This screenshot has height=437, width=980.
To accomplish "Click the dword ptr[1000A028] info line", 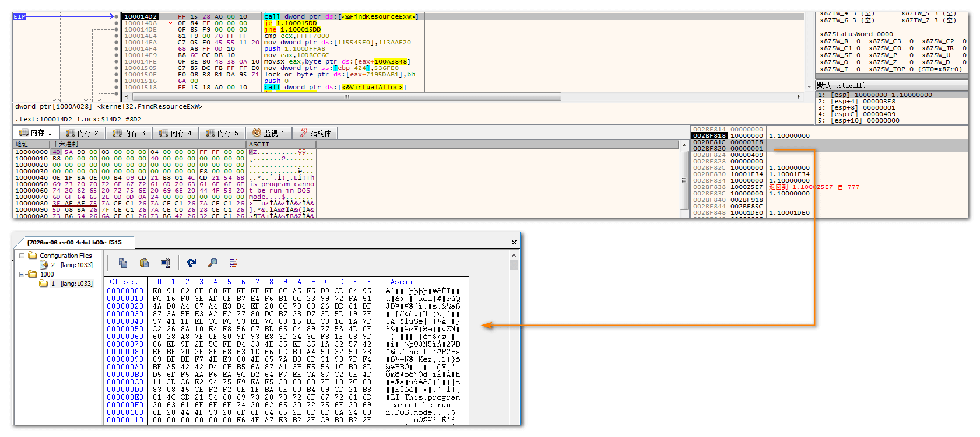I will click(x=108, y=106).
